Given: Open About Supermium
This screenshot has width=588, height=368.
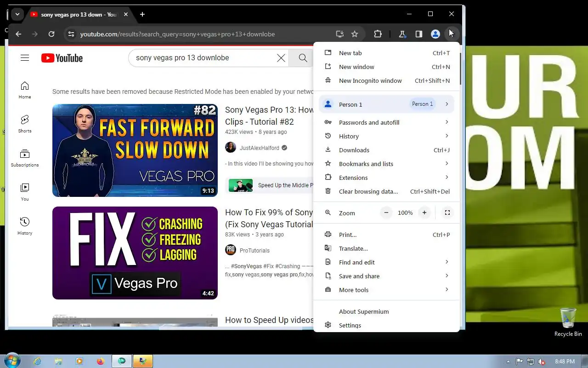Looking at the screenshot, I should pyautogui.click(x=386, y=311).
